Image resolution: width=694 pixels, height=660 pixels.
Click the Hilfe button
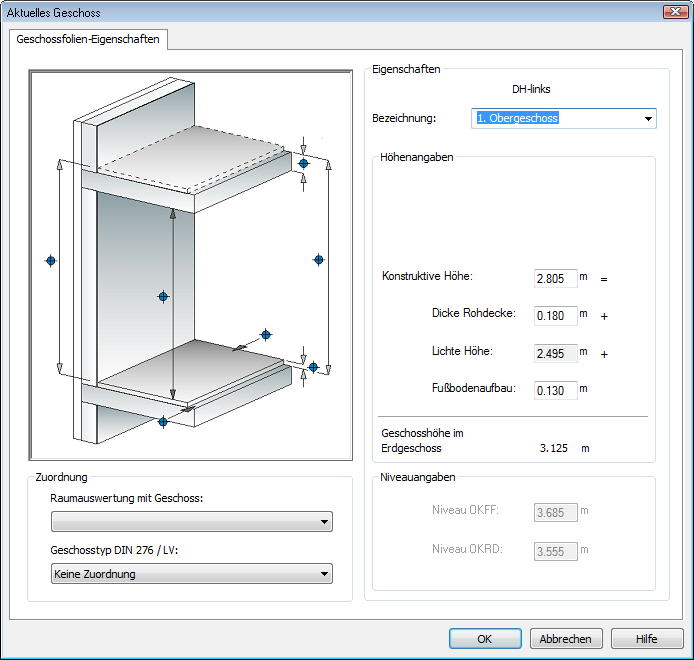[x=647, y=639]
